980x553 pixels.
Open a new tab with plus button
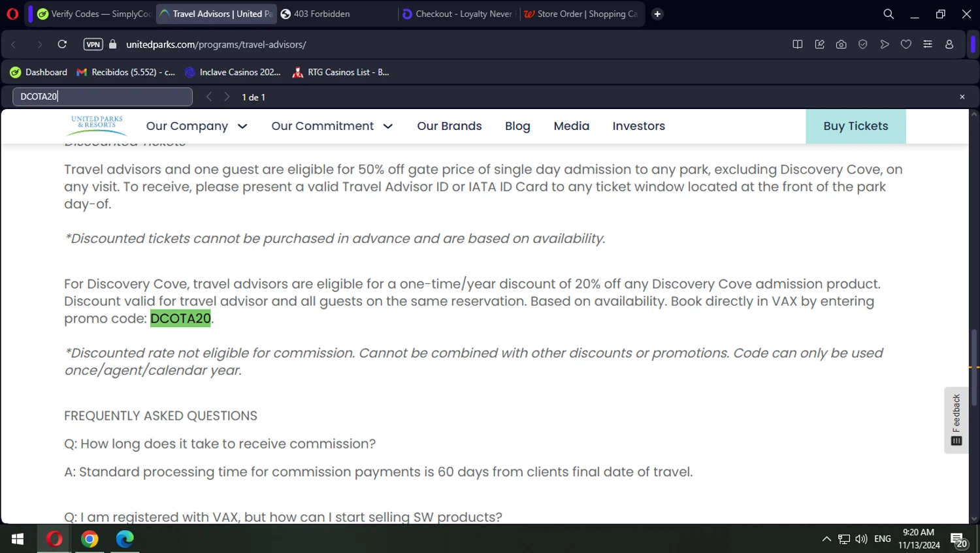click(657, 14)
